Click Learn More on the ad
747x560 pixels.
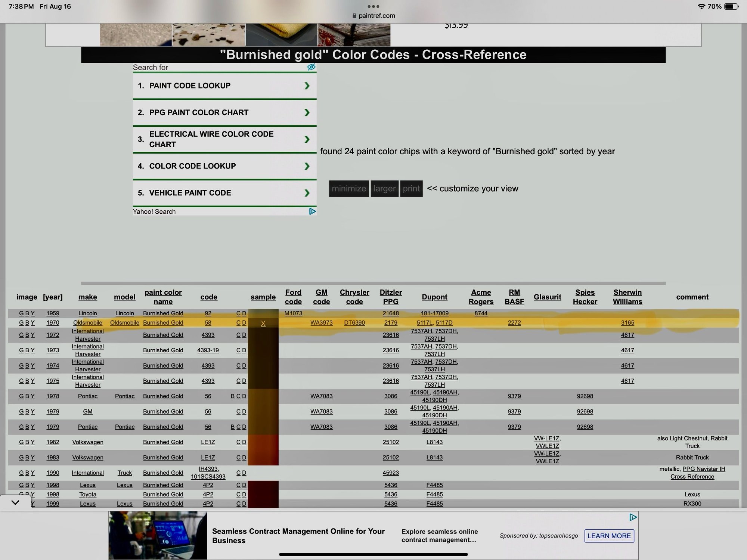coord(609,536)
